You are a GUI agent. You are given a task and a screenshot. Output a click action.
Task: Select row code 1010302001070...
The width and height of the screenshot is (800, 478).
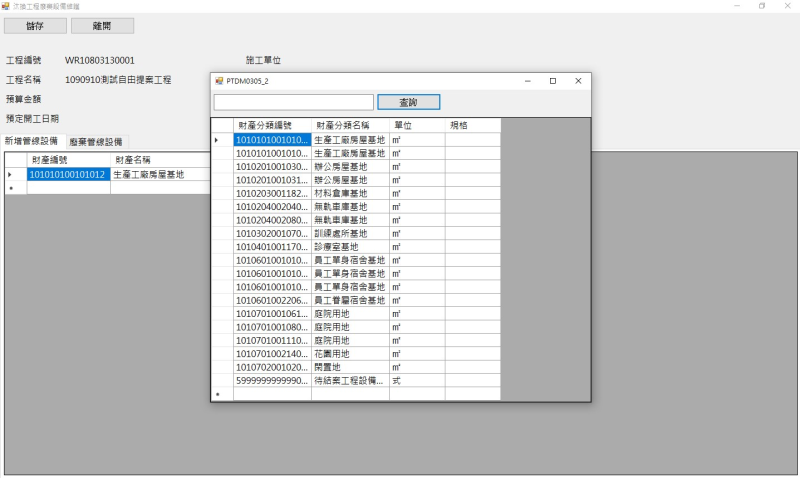[x=272, y=233]
